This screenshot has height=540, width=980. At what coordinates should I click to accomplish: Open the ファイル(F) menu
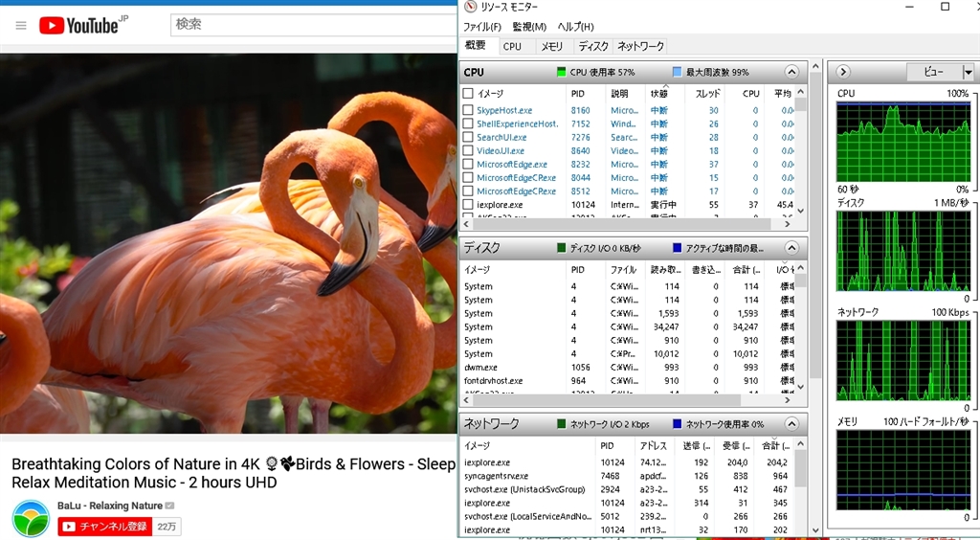(482, 27)
